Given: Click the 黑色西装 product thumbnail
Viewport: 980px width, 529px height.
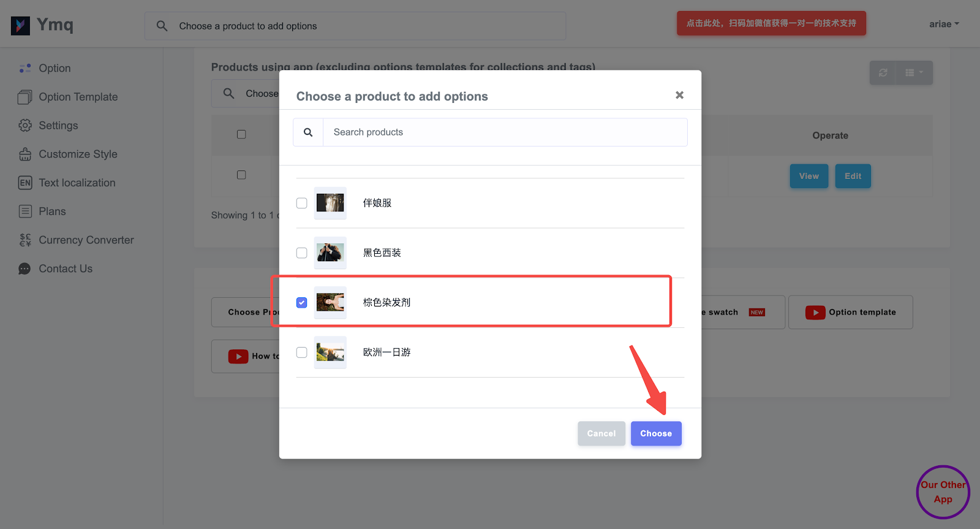Looking at the screenshot, I should pyautogui.click(x=330, y=253).
